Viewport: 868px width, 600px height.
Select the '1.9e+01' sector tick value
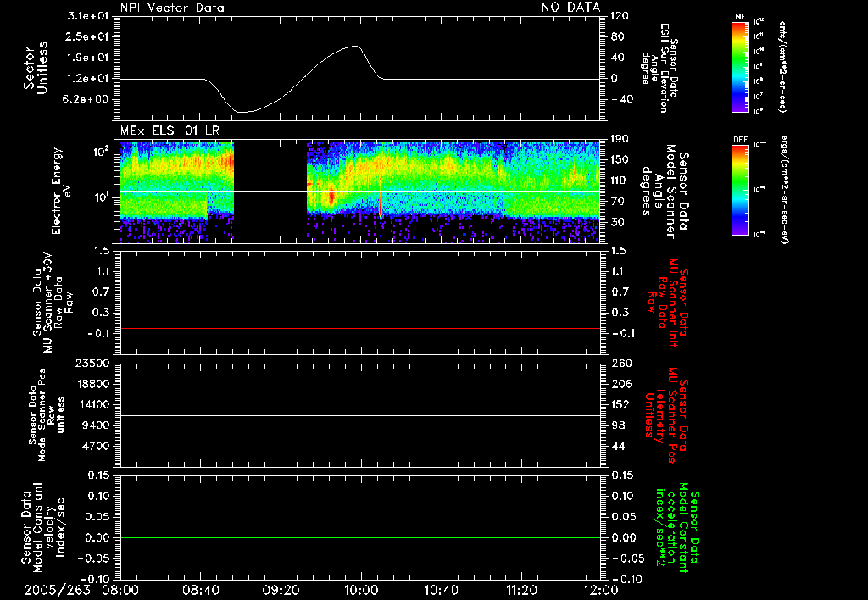88,58
